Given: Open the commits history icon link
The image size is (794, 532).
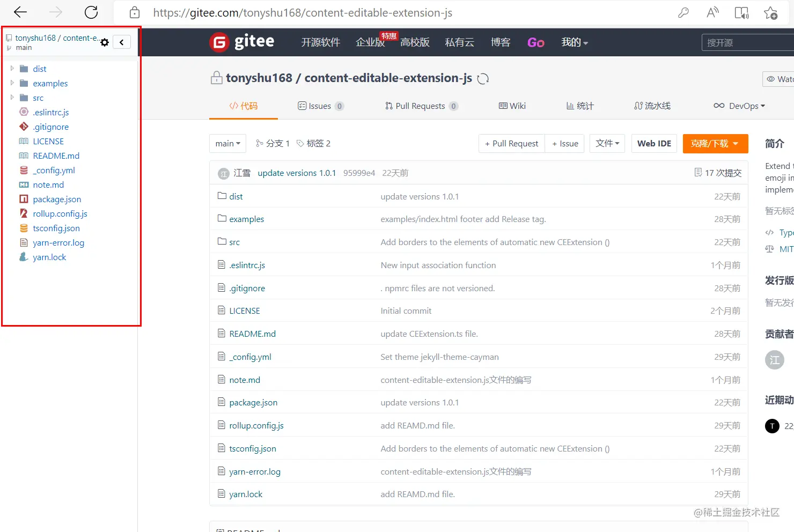Looking at the screenshot, I should pos(699,173).
